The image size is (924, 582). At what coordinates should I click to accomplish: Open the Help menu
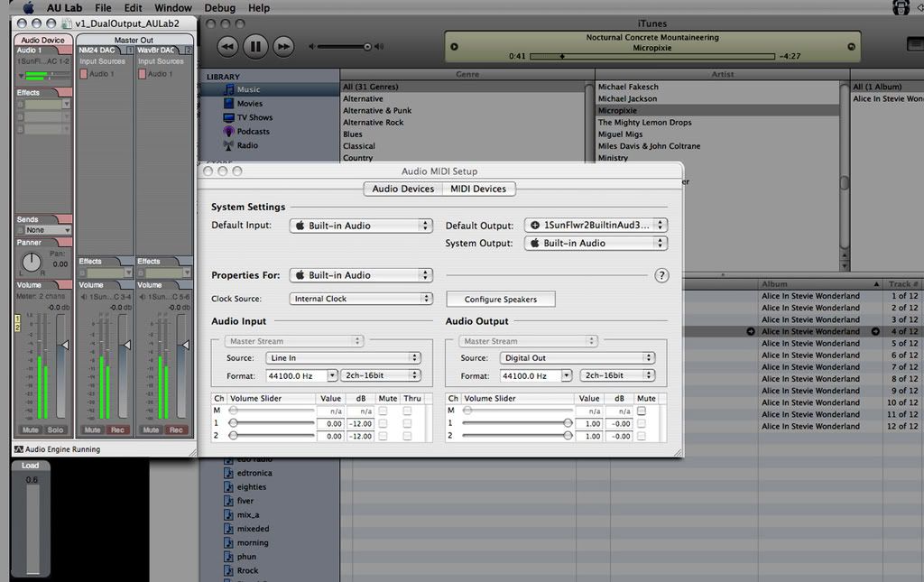pyautogui.click(x=259, y=7)
